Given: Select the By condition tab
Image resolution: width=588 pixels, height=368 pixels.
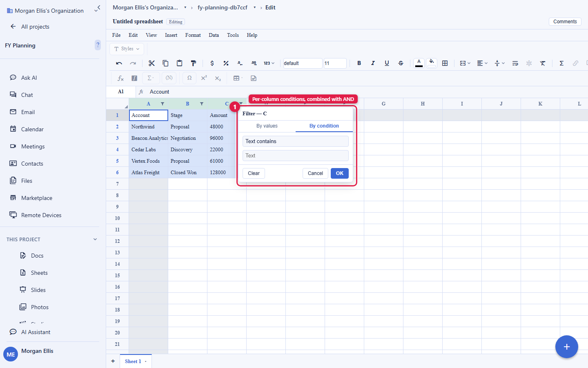Looking at the screenshot, I should [324, 126].
